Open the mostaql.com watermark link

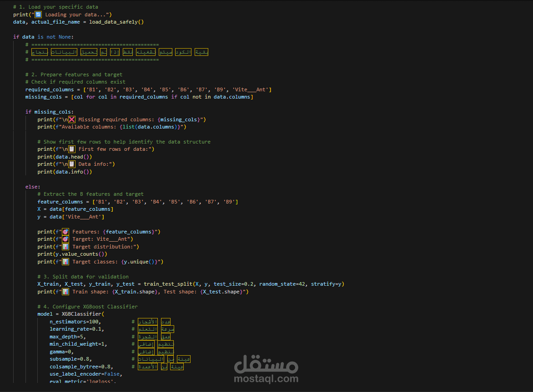(x=266, y=378)
